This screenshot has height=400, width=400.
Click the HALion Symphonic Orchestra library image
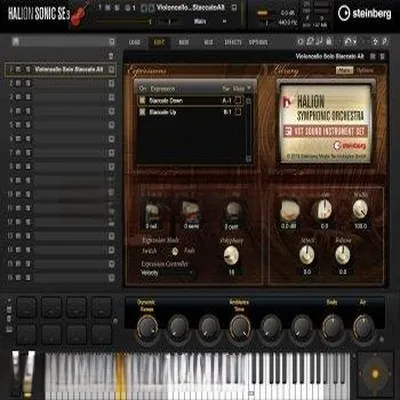325,123
